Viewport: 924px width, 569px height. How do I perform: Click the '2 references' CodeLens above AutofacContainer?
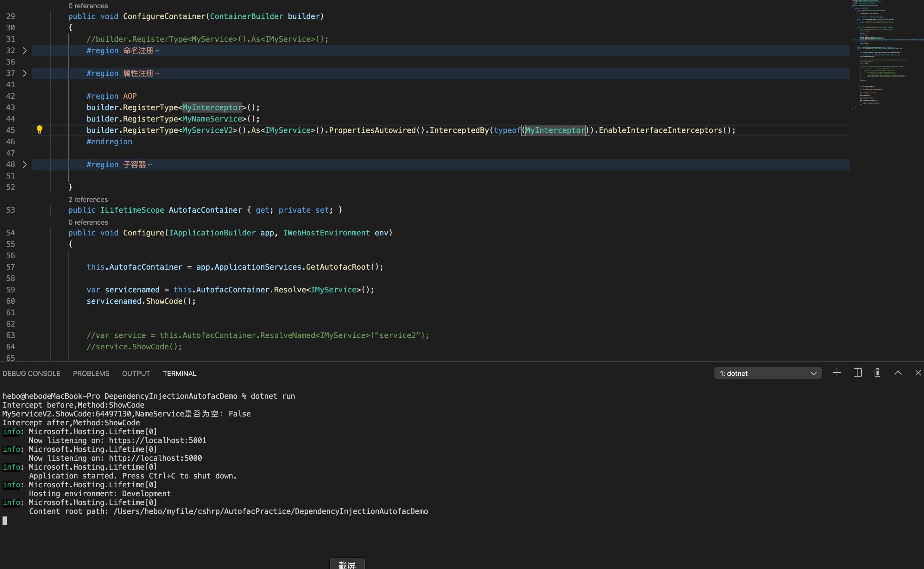[88, 199]
